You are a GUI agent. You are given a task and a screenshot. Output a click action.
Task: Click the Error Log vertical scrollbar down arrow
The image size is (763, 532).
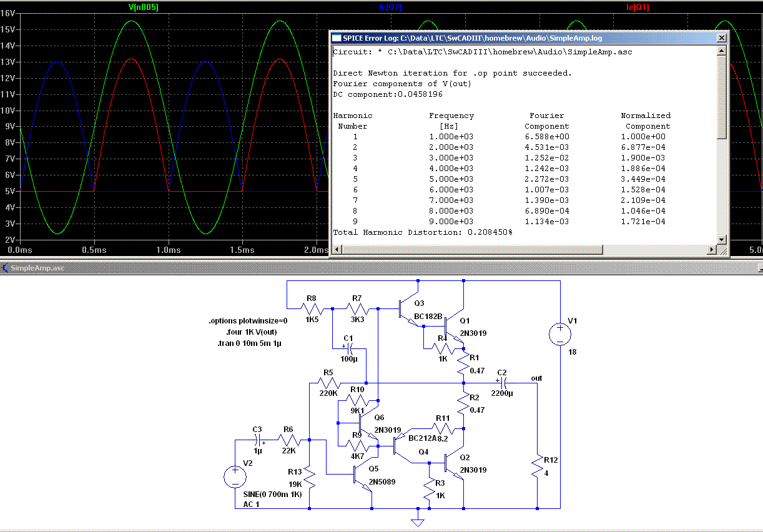[x=722, y=239]
